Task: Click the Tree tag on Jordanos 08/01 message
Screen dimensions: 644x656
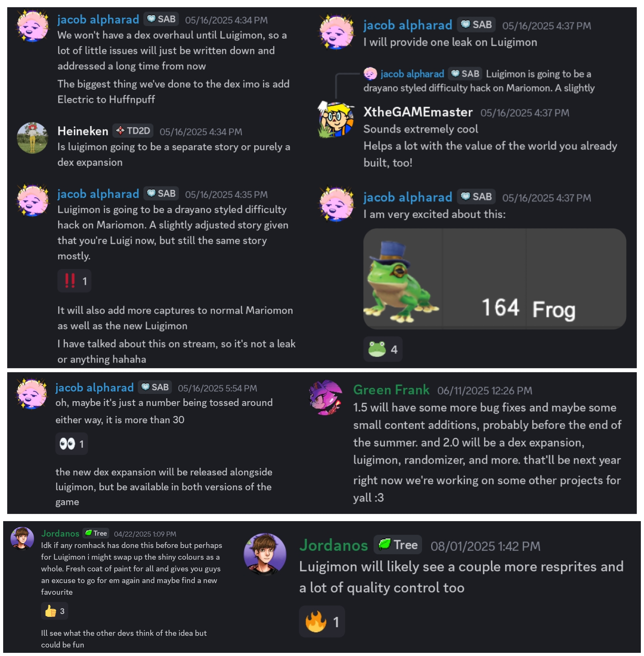Action: pos(397,545)
